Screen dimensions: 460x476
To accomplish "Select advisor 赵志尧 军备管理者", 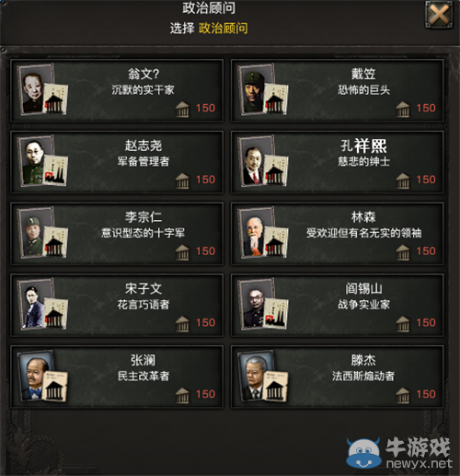I will [117, 162].
